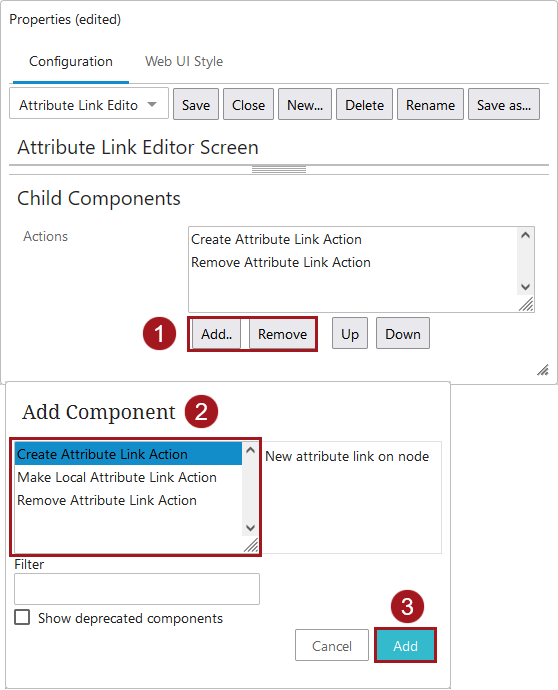Enable Show deprecated components checkbox

22,617
